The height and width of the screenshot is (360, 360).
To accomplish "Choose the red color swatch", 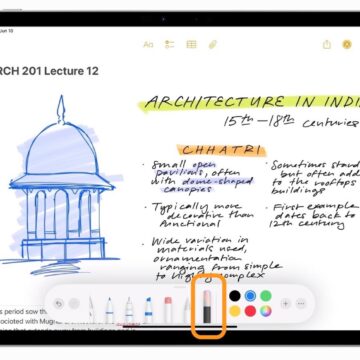I will (x=250, y=311).
